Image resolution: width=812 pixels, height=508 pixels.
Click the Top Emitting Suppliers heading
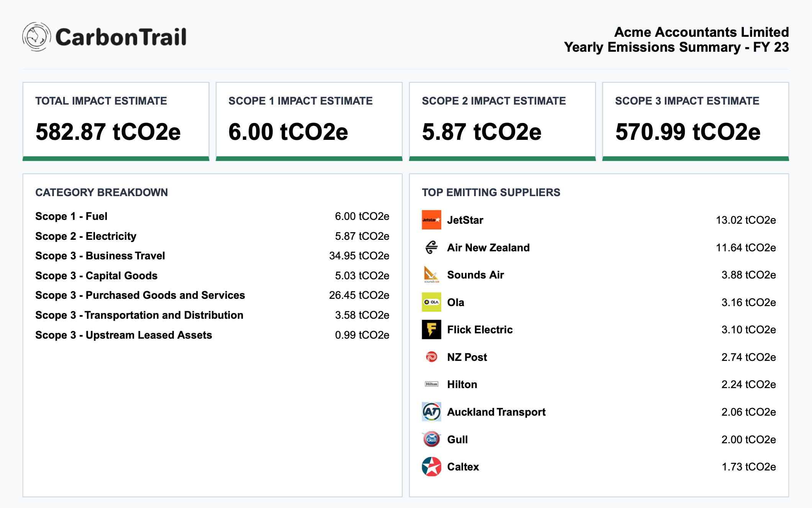pos(491,192)
